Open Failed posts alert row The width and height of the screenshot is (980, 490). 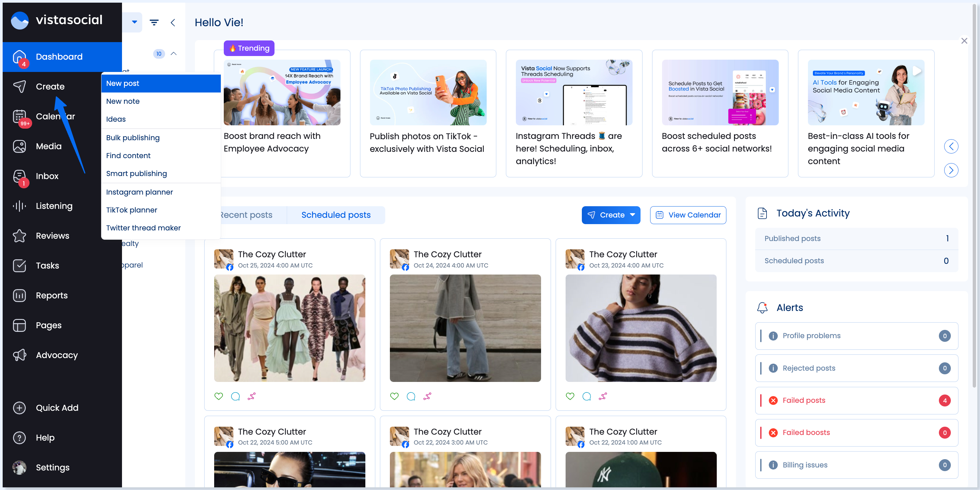(856, 400)
